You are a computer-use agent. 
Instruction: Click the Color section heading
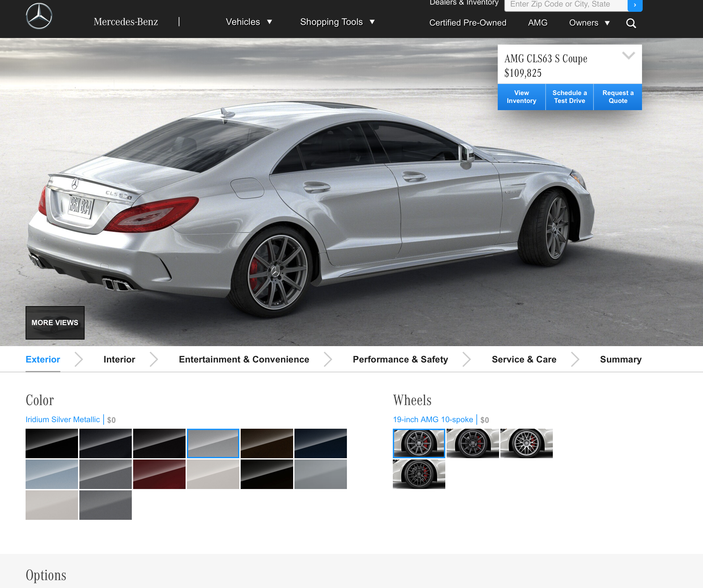(x=39, y=400)
